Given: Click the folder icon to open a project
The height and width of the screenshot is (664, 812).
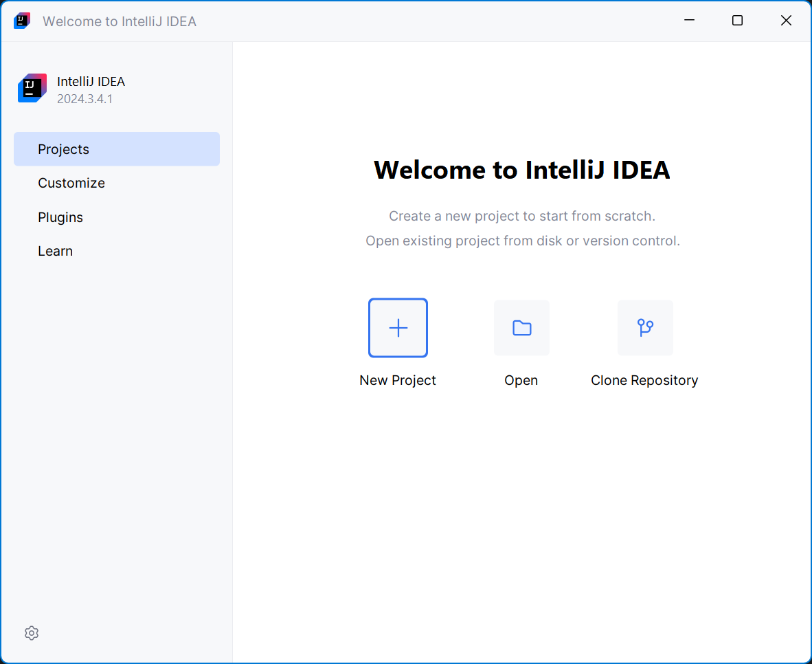Looking at the screenshot, I should pos(521,328).
